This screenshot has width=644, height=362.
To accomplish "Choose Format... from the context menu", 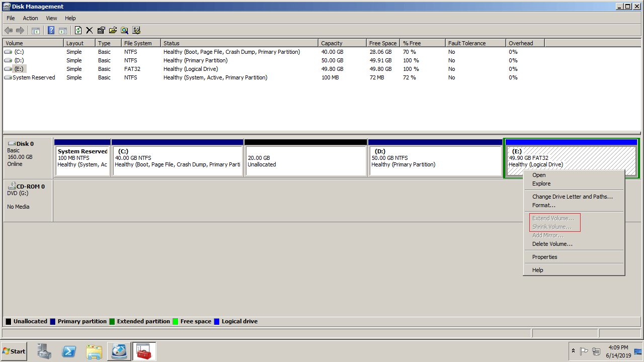I will (544, 205).
